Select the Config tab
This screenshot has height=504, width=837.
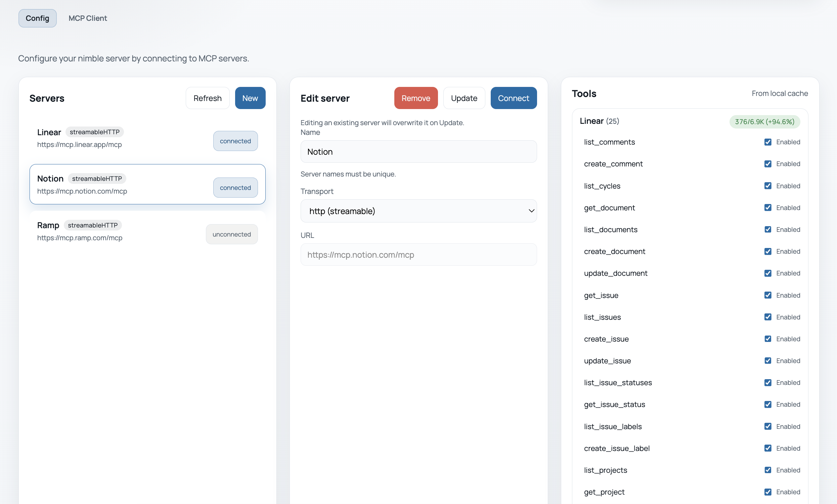coord(37,18)
